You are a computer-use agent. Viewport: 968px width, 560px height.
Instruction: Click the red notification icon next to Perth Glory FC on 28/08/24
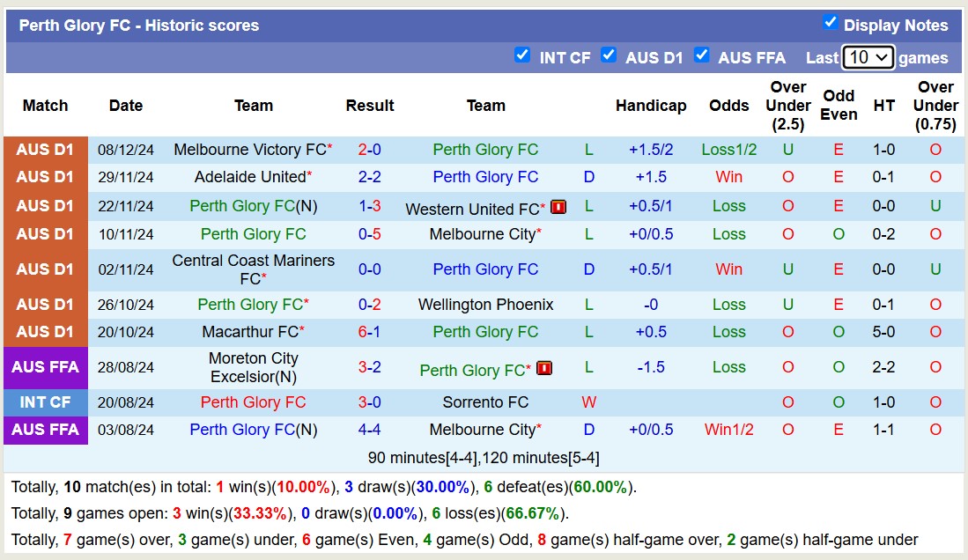(x=544, y=368)
